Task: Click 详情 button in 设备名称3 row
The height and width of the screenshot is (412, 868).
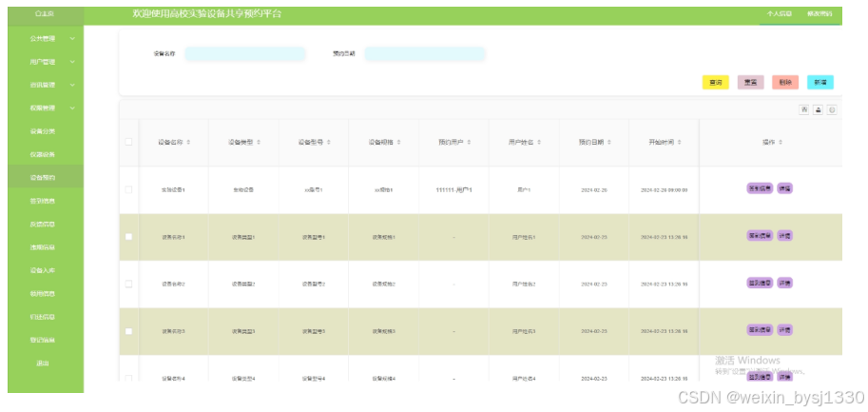Action: pos(785,330)
